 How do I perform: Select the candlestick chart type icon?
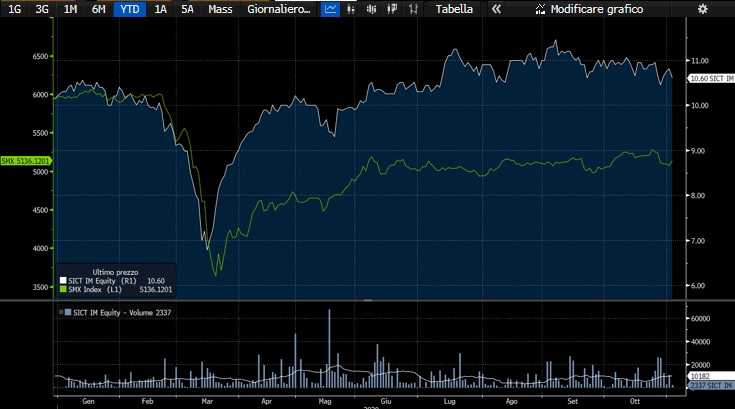coord(371,9)
